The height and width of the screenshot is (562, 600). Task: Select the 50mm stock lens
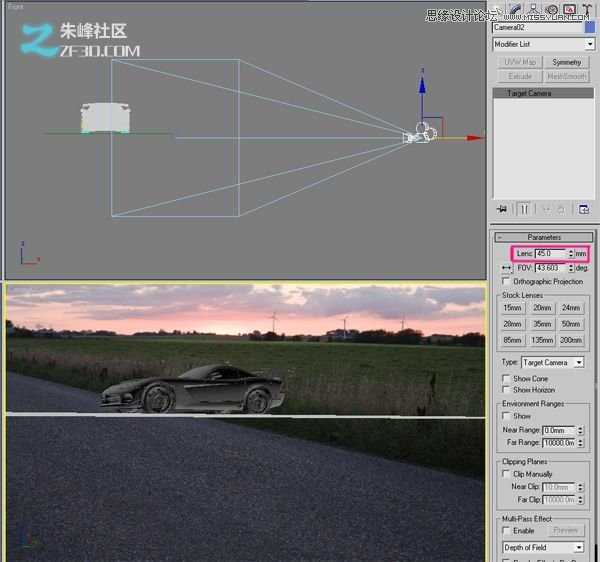tap(571, 324)
